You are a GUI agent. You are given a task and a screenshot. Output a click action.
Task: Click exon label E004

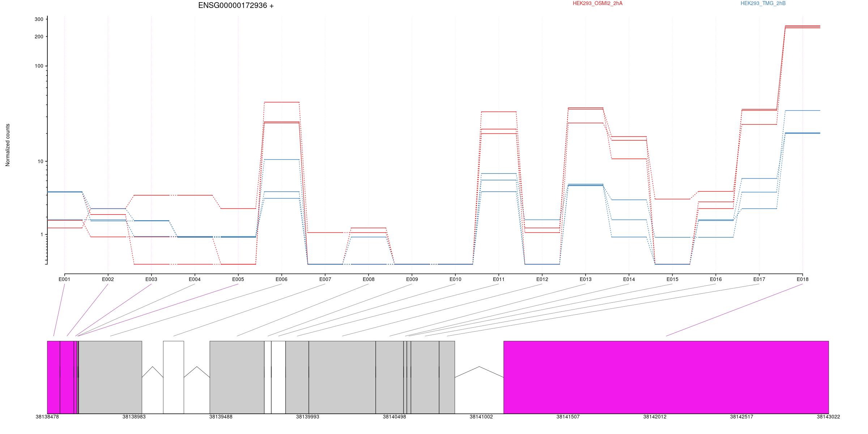point(195,279)
